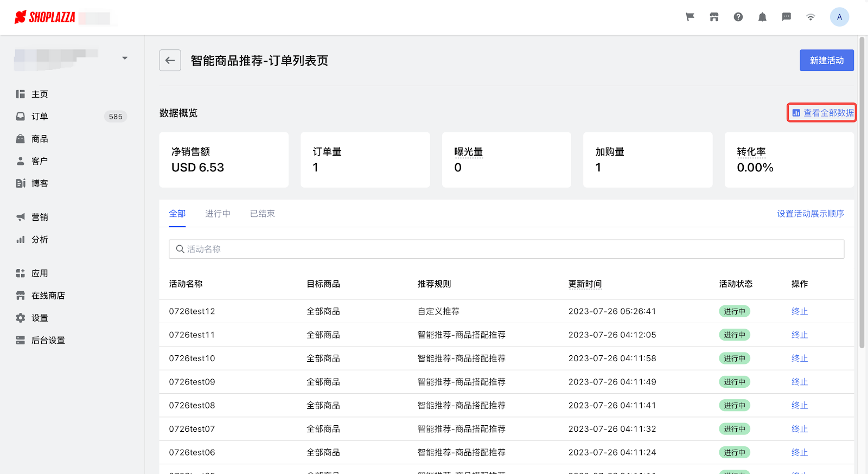
Task: Switch to the 已结束 tab
Action: pos(263,214)
